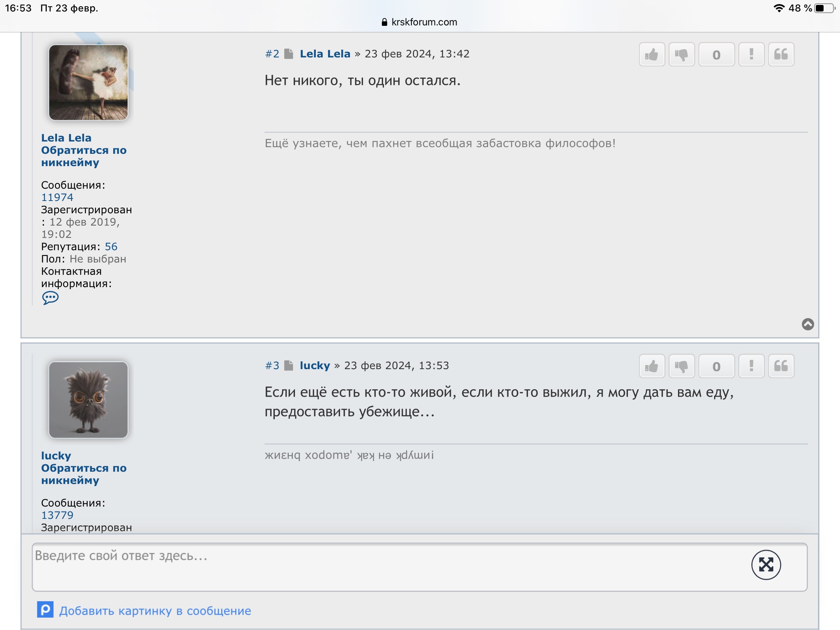Like lucky's post #3 with thumbs up
This screenshot has width=840, height=630.
pyautogui.click(x=652, y=366)
